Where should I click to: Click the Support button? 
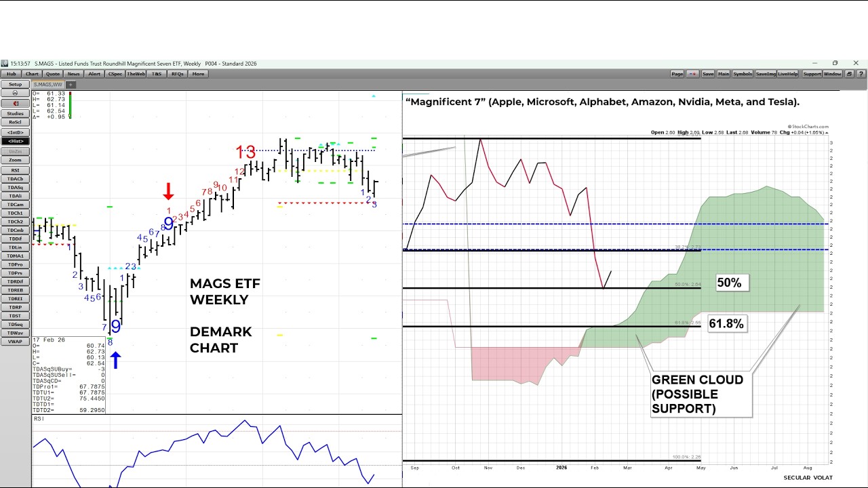pyautogui.click(x=812, y=74)
